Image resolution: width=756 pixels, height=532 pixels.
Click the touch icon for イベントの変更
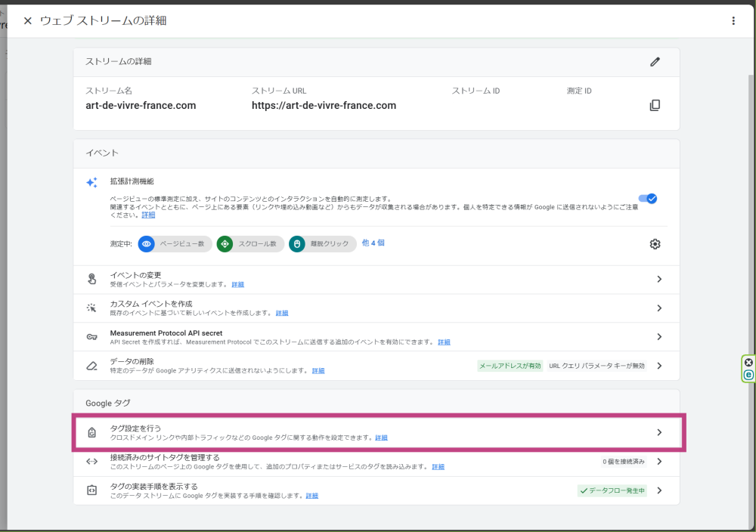tap(91, 279)
